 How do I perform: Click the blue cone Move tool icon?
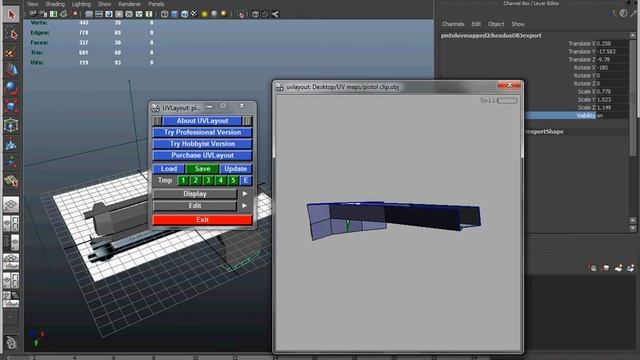point(11,70)
